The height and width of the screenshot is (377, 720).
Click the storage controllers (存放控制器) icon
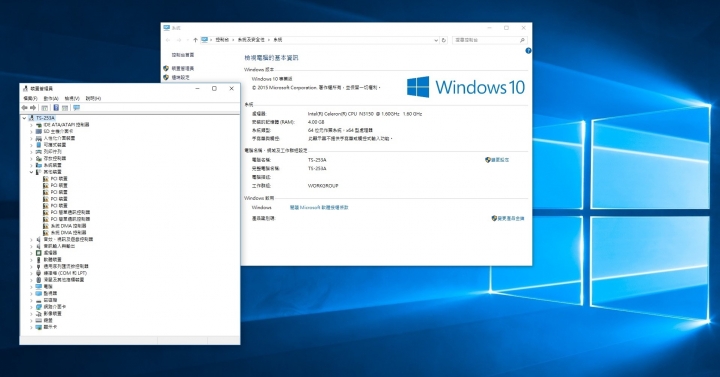click(x=39, y=158)
